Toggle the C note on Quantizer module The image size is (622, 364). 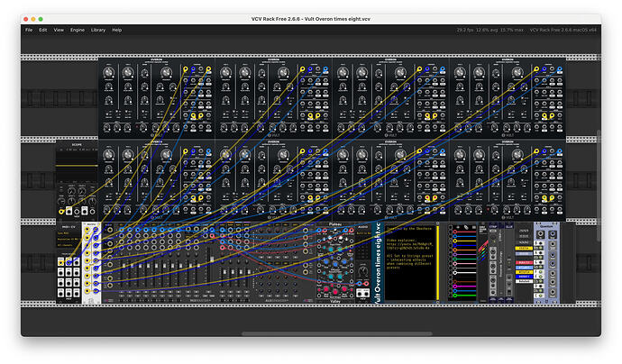(539, 296)
